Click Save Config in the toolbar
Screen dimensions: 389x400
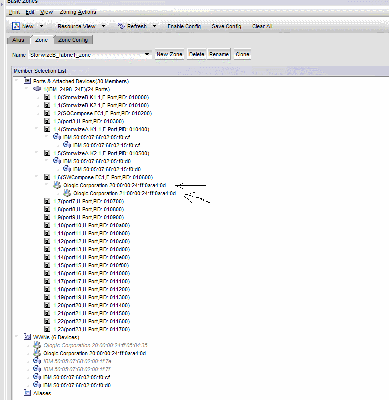(x=226, y=26)
